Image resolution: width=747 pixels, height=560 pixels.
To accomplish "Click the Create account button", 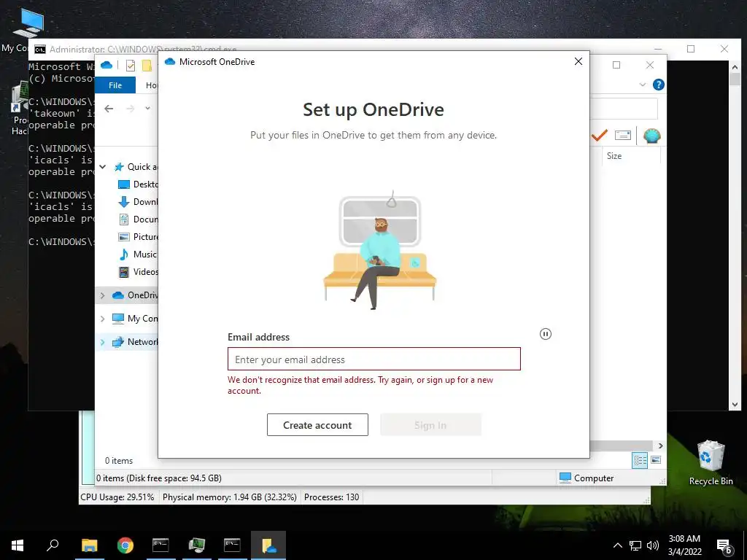I will point(317,425).
